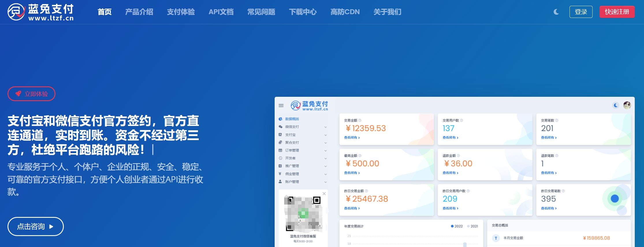The width and height of the screenshot is (644, 247).
Task: Click the 立即体验 outlined button
Action: [x=31, y=94]
